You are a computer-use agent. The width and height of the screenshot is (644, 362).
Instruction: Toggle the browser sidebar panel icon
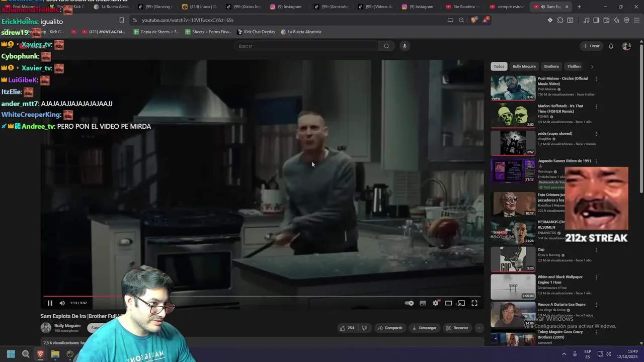(x=596, y=20)
